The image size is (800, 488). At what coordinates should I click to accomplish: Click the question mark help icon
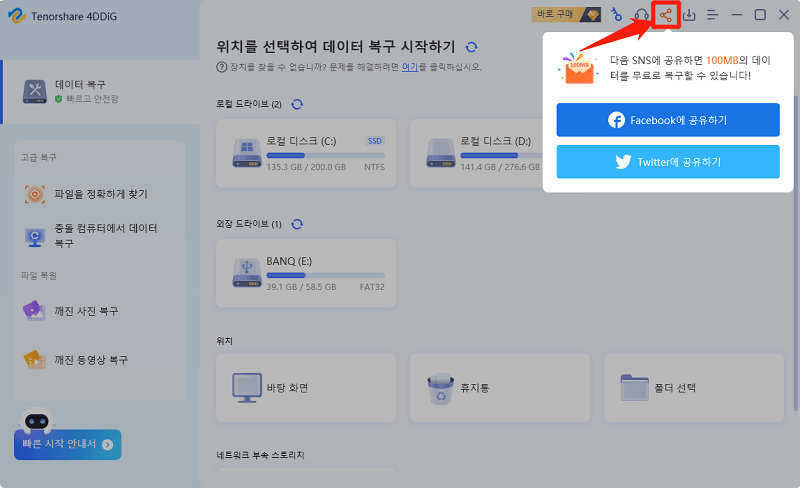[x=221, y=67]
